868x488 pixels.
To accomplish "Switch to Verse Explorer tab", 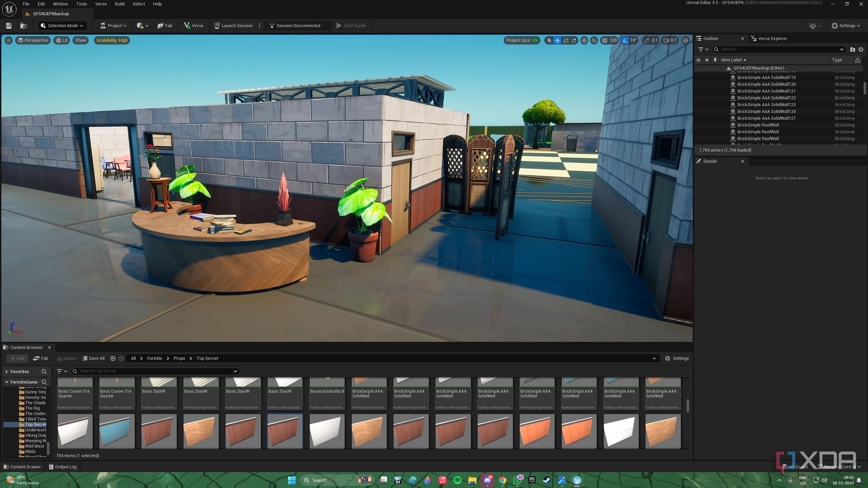I will (769, 39).
